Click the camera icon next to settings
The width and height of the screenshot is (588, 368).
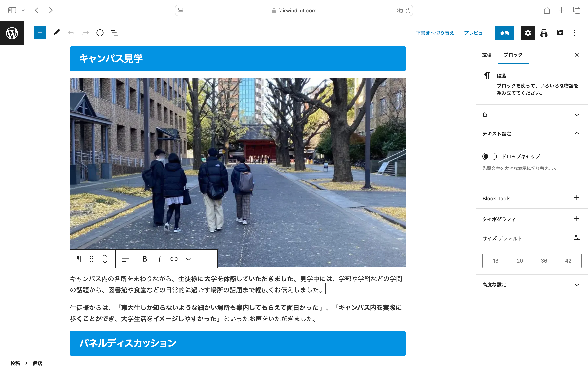click(560, 33)
